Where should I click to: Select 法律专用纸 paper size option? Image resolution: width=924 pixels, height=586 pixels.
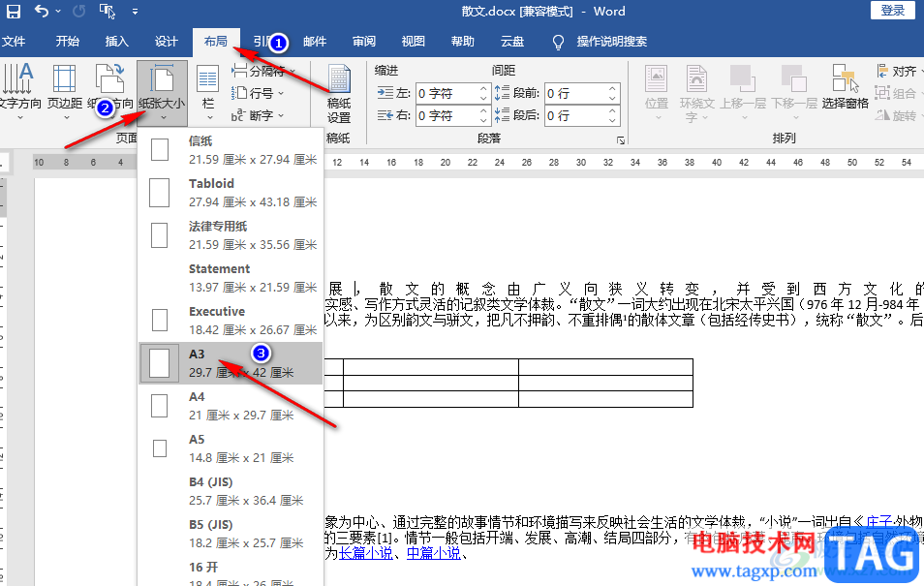point(231,235)
